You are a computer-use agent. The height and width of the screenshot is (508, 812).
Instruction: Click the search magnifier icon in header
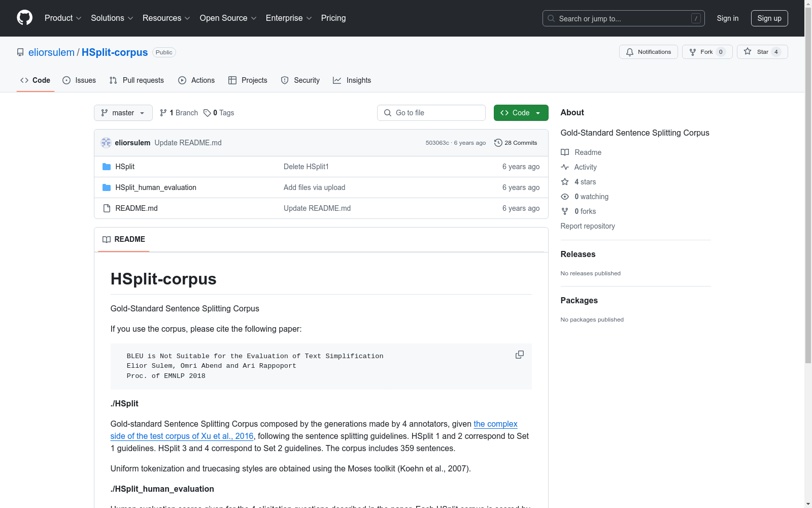(x=551, y=18)
